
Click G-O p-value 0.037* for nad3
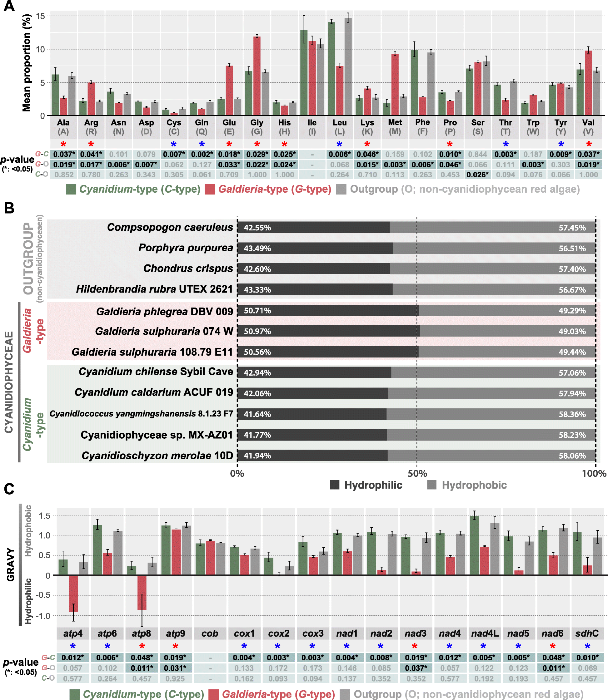pos(416,668)
